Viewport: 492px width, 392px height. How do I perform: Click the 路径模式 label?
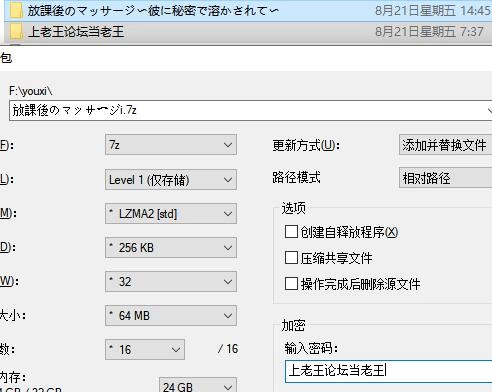(x=296, y=177)
